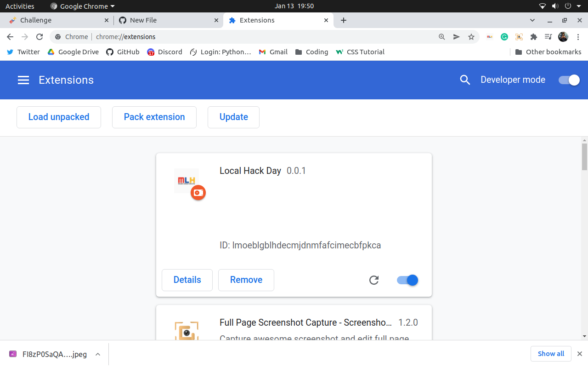Viewport: 588px width, 368px height.
Task: Expand the download item options chevron
Action: click(98, 354)
